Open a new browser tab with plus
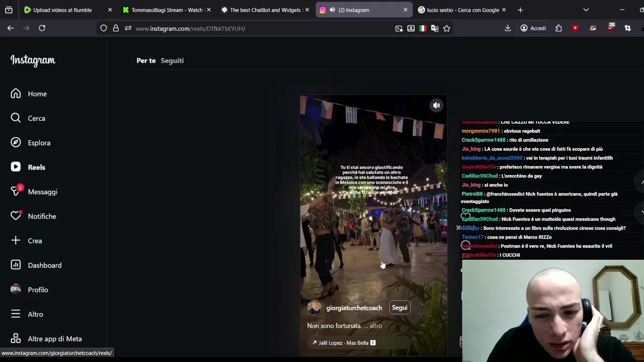This screenshot has height=362, width=644. tap(520, 10)
